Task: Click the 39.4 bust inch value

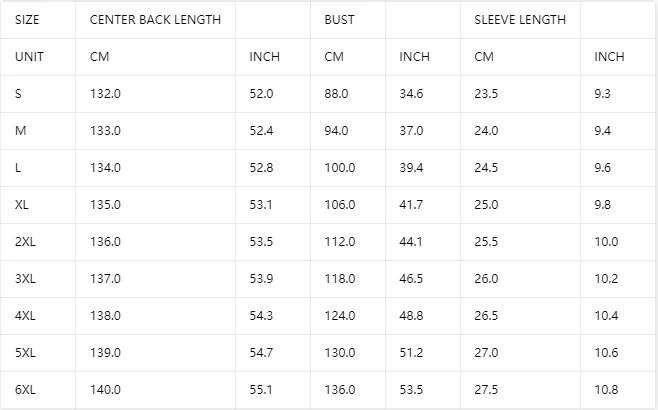Action: 411,167
